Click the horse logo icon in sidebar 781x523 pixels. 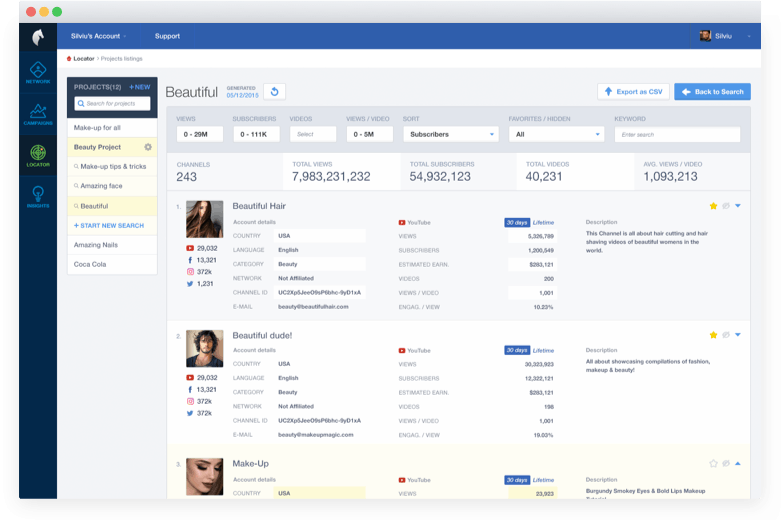38,37
